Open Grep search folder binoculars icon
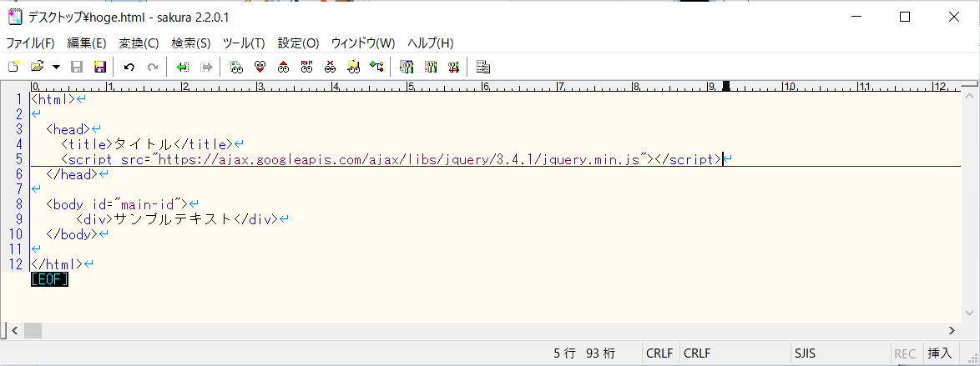This screenshot has width=980, height=366. tap(354, 66)
